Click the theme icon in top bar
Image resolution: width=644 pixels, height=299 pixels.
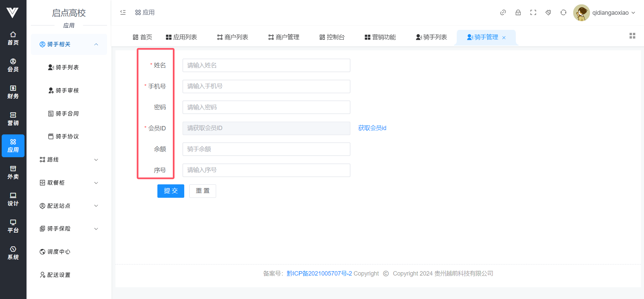(x=548, y=12)
